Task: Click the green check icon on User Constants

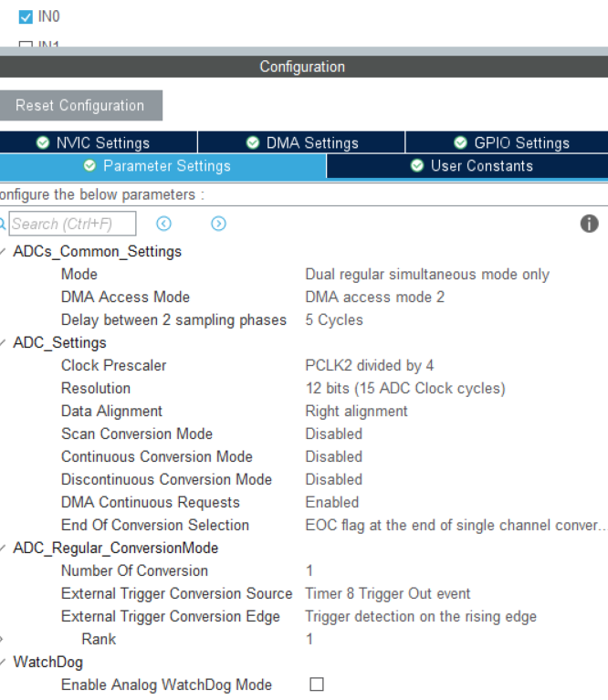Action: click(417, 166)
